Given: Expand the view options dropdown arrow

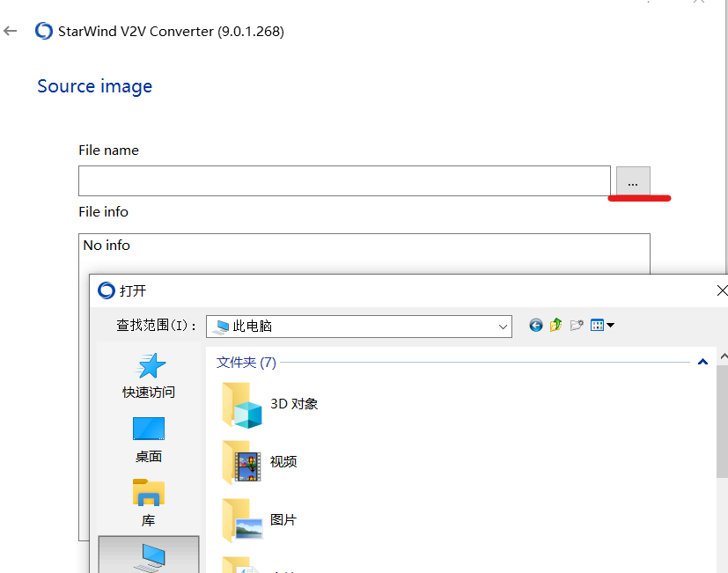Looking at the screenshot, I should [611, 325].
